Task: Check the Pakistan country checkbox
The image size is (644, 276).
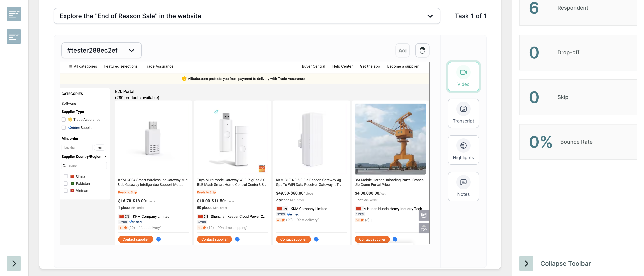Action: click(66, 183)
